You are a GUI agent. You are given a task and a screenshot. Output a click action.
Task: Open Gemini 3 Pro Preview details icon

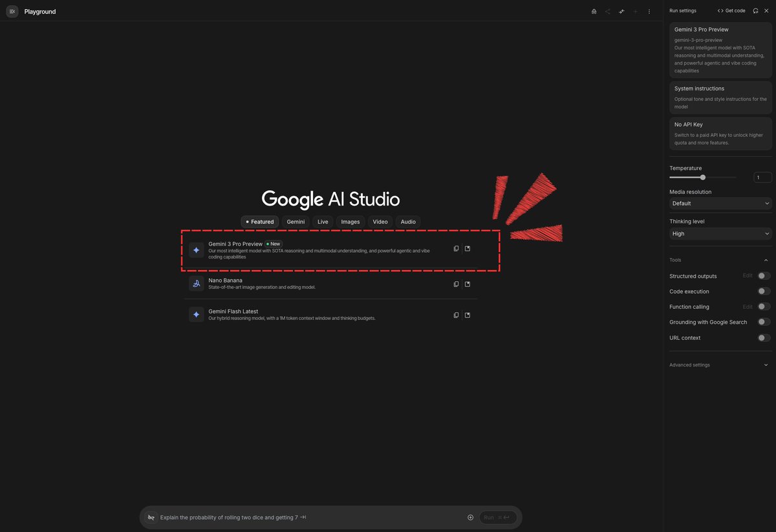coord(468,249)
